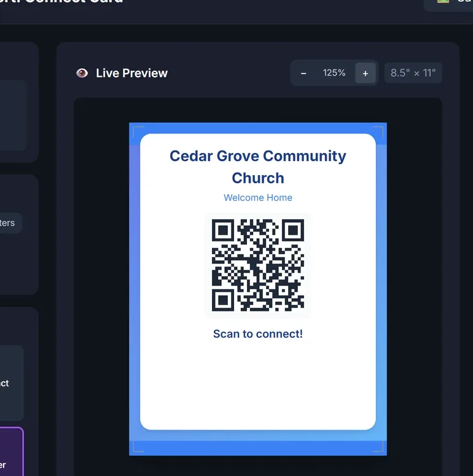Click the Live Preview eye icon
473x476 pixels.
pyautogui.click(x=82, y=73)
